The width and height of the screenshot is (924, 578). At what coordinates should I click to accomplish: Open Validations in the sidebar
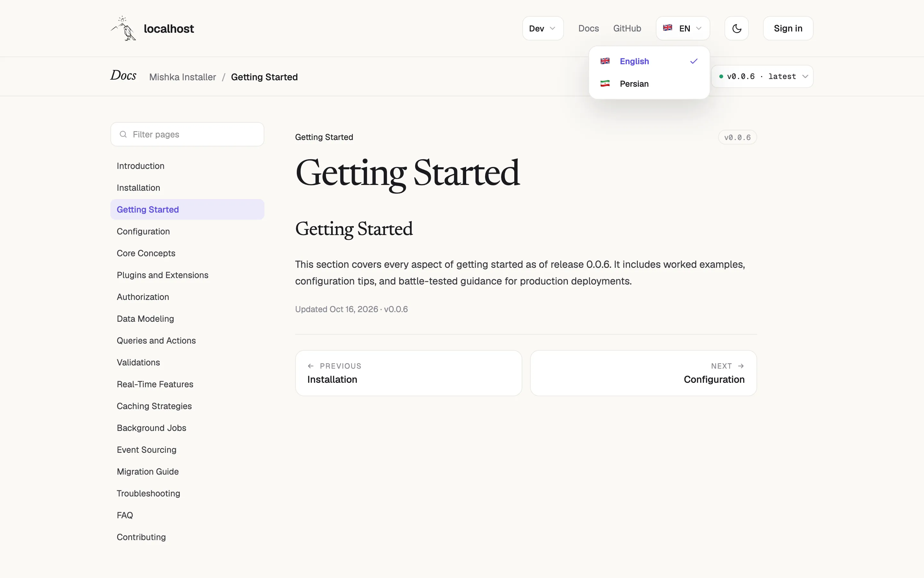tap(187, 362)
